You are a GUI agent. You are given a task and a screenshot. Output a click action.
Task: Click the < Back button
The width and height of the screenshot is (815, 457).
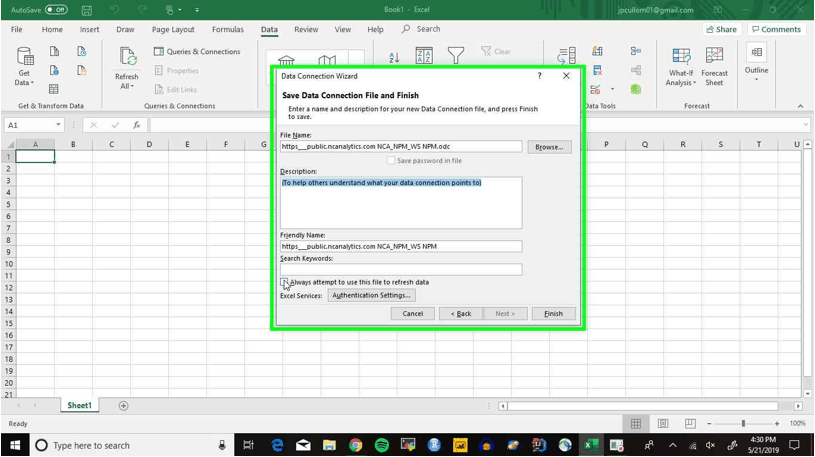coord(461,314)
